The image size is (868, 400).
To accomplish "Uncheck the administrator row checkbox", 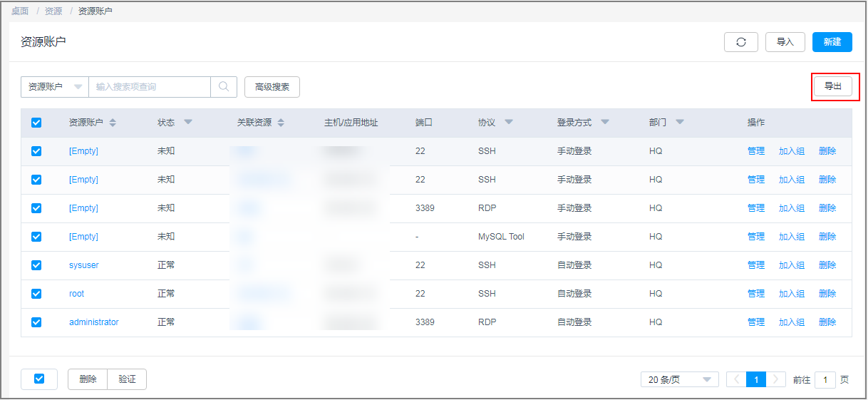I will point(36,322).
